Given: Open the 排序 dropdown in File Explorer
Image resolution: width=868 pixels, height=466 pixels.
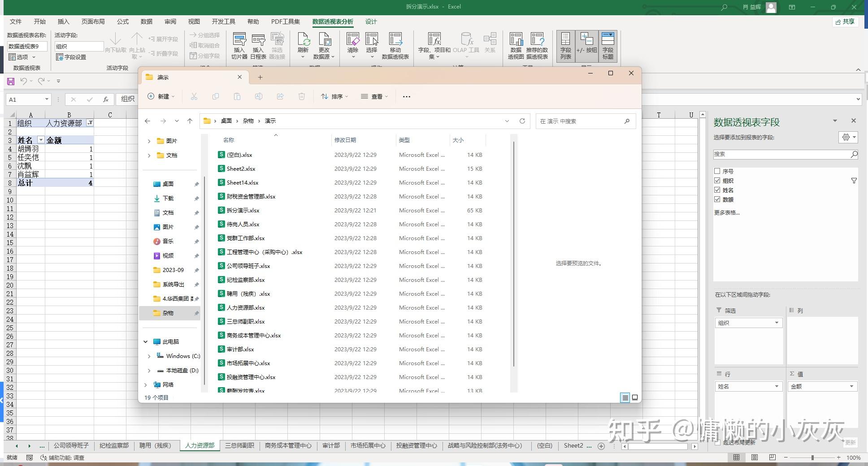Looking at the screenshot, I should coord(334,96).
